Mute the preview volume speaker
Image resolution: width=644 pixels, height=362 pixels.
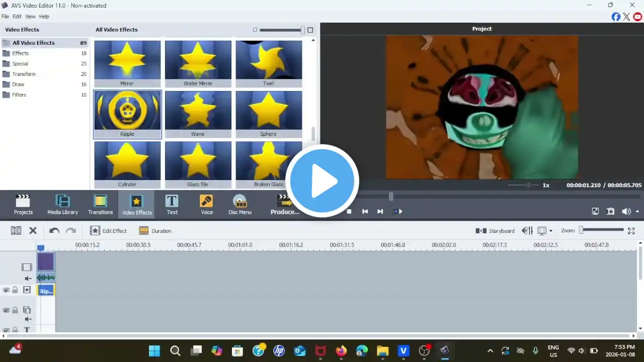click(x=626, y=212)
